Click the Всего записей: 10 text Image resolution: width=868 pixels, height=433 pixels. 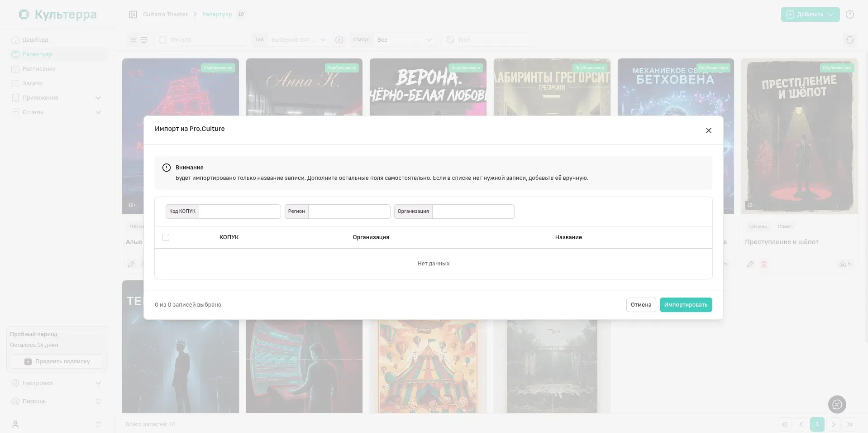coord(151,424)
